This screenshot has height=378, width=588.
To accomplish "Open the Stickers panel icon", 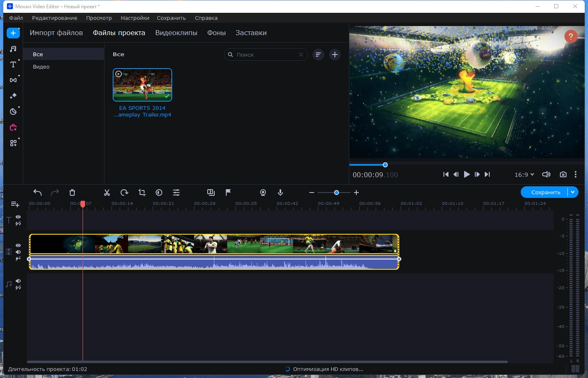I will [13, 112].
